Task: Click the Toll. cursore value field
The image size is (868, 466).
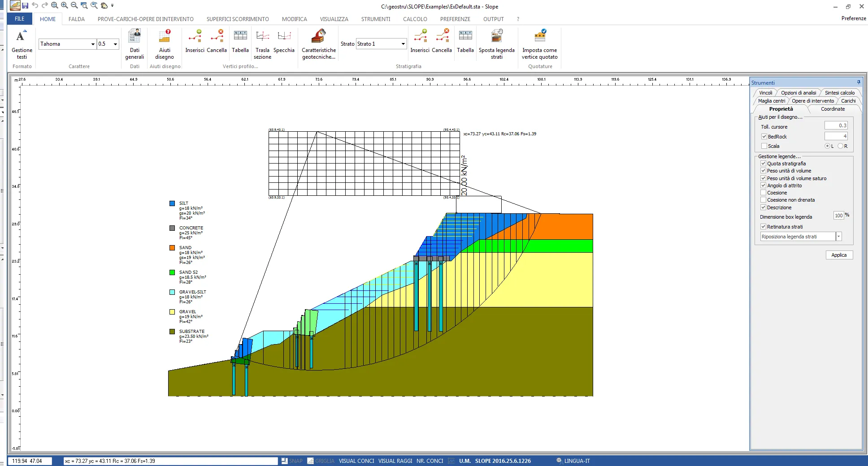Action: (836, 125)
